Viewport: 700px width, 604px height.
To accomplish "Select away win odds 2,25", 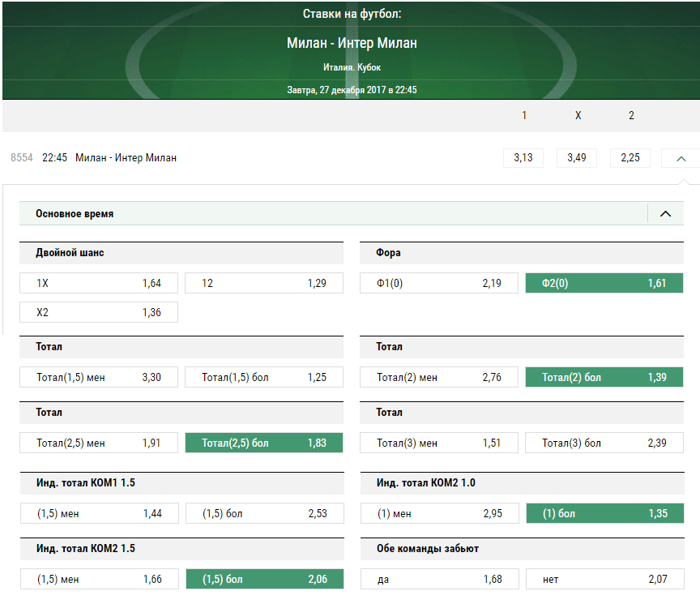I will 630,158.
